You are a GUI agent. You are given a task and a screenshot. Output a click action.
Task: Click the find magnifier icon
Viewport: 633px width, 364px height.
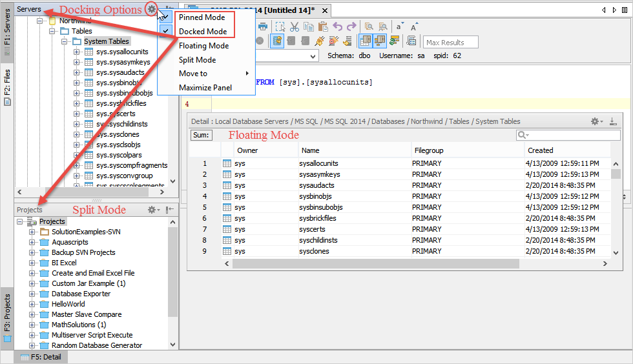(369, 26)
